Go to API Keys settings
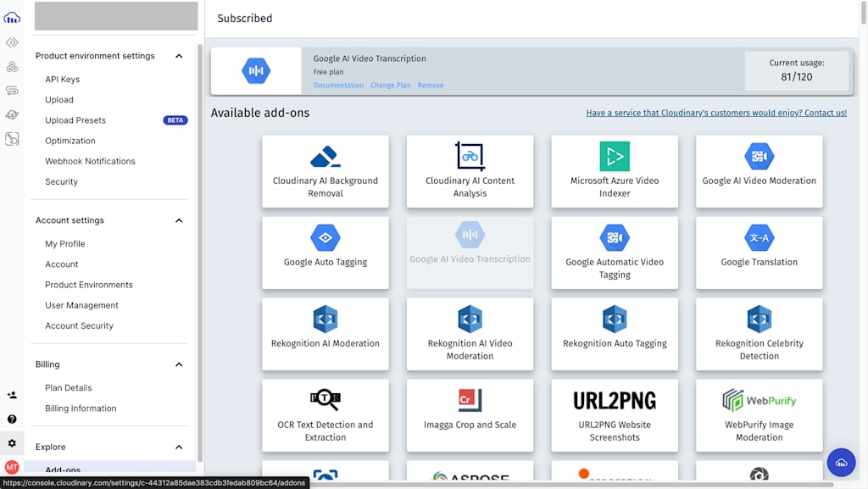Screen dimensions: 868x489 [x=63, y=79]
